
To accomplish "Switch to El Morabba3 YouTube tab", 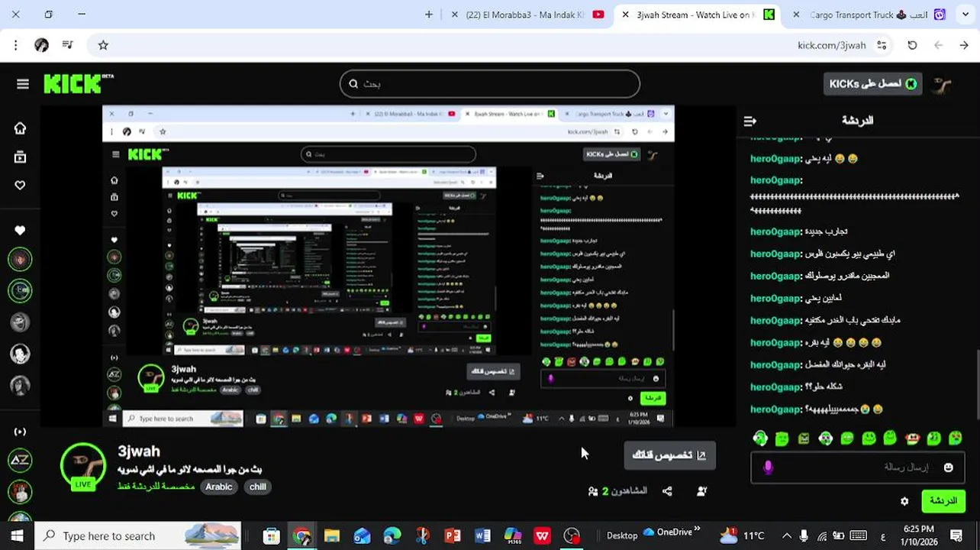I will 527,15.
